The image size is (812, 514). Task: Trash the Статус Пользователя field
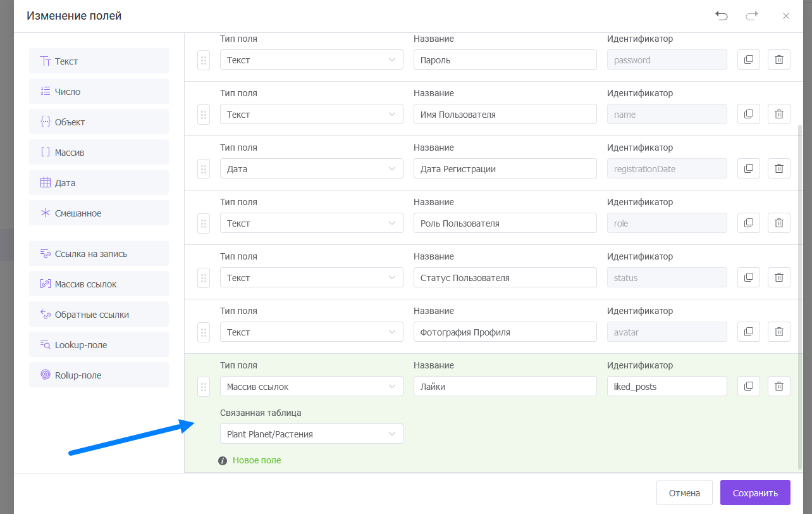(779, 277)
